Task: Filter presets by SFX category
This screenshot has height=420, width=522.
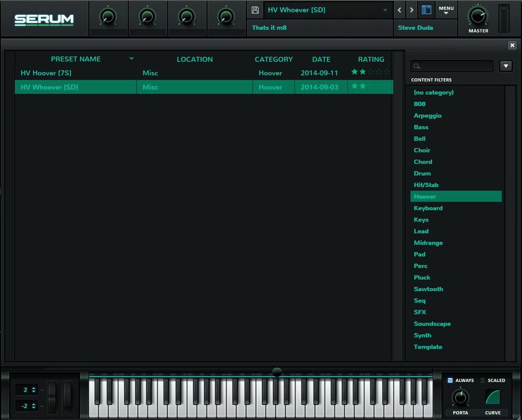Action: [420, 312]
